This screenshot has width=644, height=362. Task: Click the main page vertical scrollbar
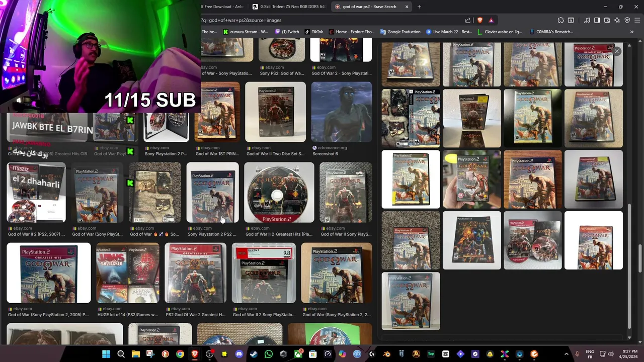click(639, 259)
